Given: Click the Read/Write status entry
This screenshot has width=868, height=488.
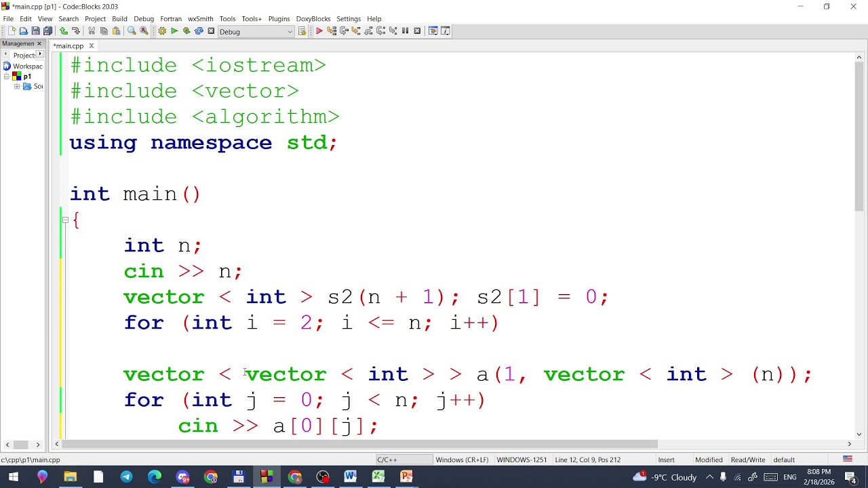Looking at the screenshot, I should [748, 460].
